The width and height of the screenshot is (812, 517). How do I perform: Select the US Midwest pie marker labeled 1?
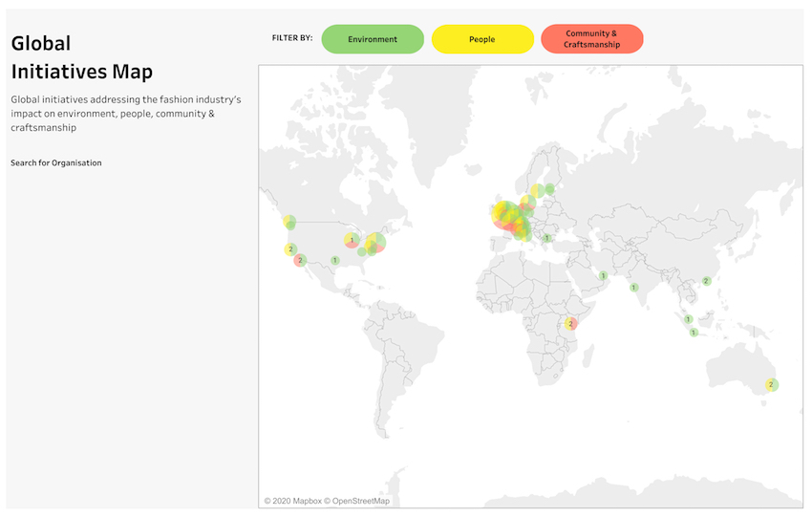coord(352,240)
